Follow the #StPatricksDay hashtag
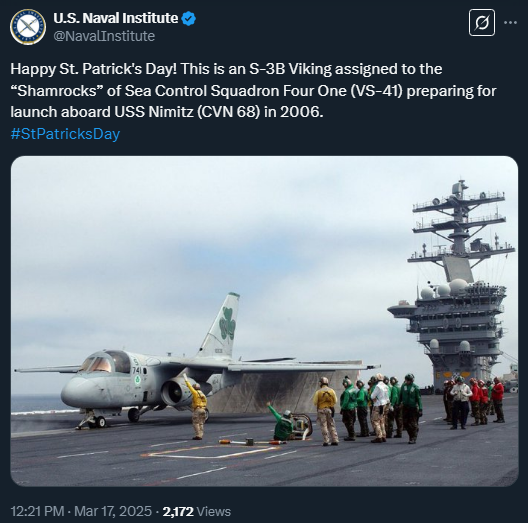The image size is (528, 523). click(x=65, y=134)
